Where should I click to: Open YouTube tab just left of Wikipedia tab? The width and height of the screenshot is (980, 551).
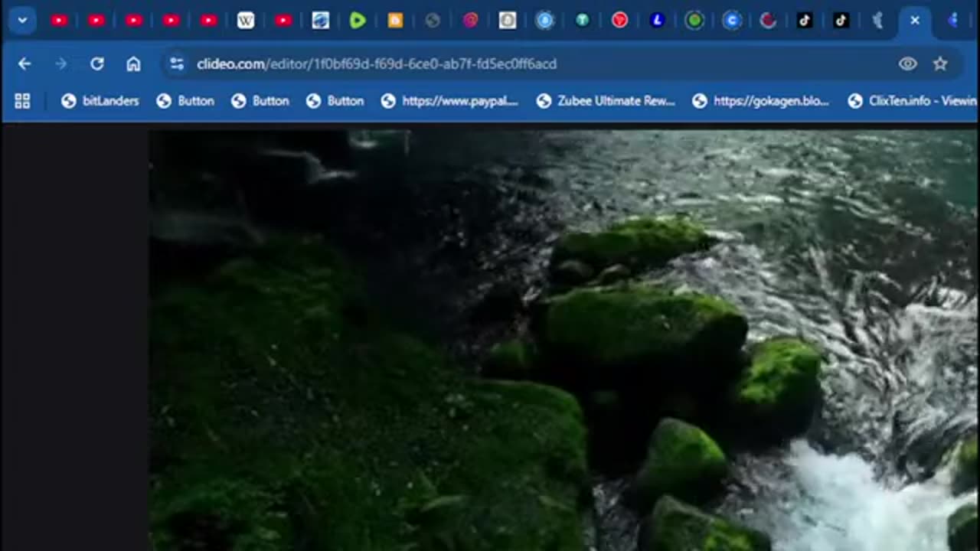click(x=208, y=21)
